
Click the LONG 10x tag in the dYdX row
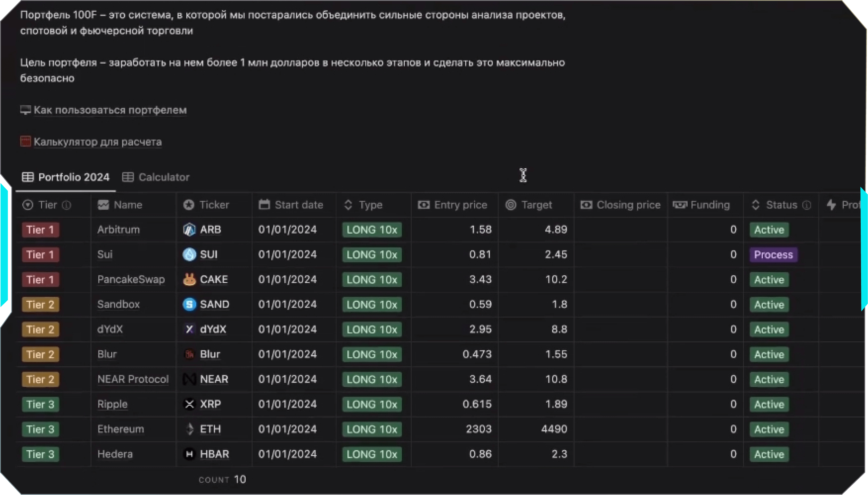(371, 330)
